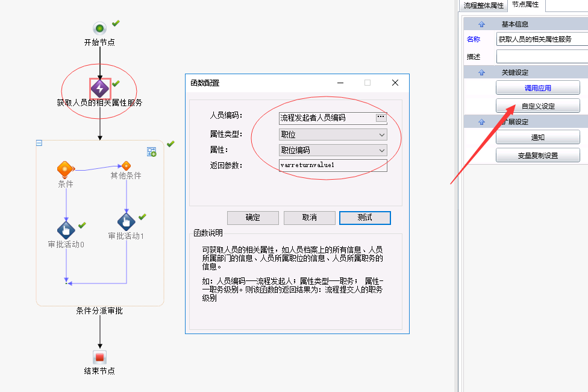Collapse the 扩展设定 section arrow

tap(482, 122)
